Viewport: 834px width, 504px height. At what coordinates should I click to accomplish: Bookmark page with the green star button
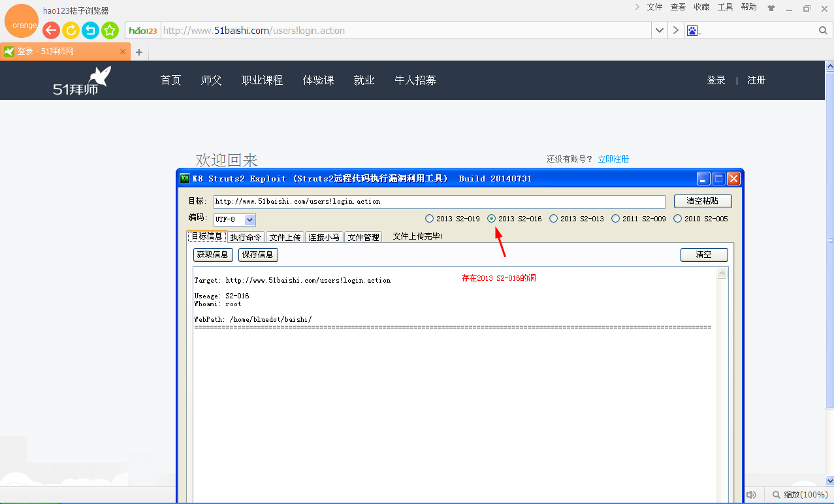pyautogui.click(x=110, y=30)
